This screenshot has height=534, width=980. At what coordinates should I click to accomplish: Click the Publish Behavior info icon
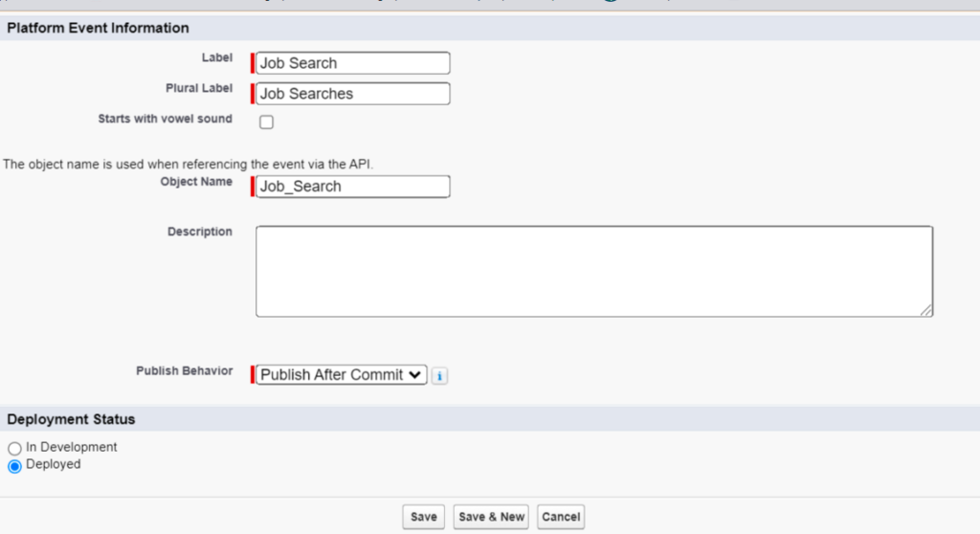[439, 376]
